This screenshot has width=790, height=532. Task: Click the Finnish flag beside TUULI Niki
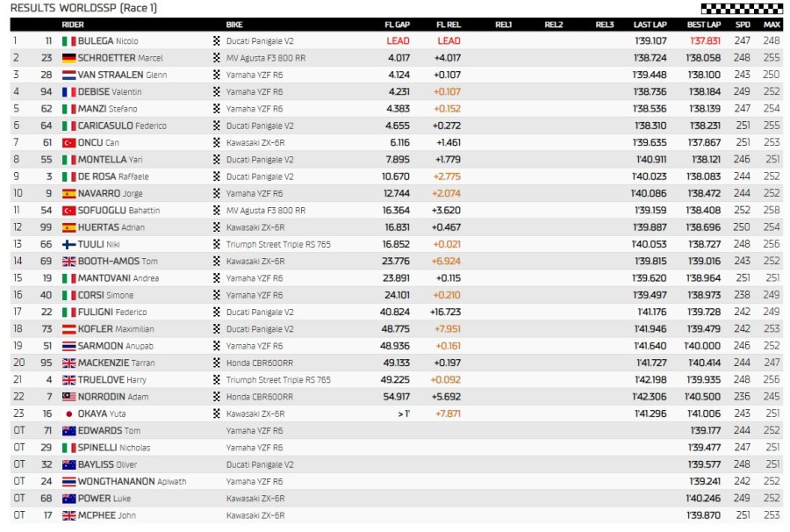coord(68,244)
